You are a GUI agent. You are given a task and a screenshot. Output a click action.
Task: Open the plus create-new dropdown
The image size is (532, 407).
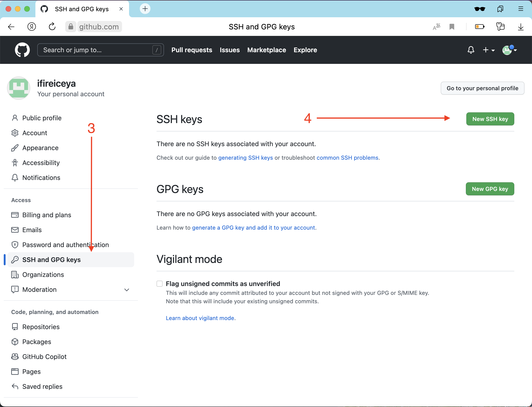point(488,50)
